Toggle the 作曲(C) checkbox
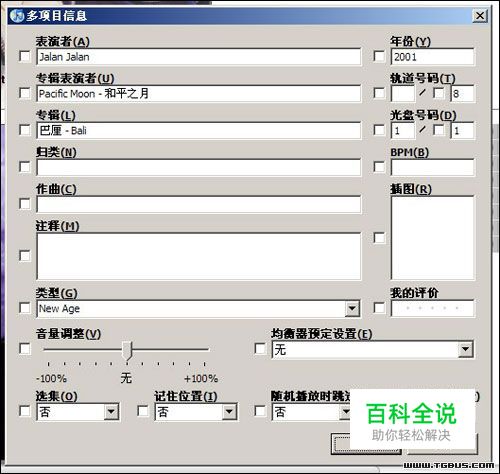Viewport: 500px width, 474px height. (x=25, y=204)
